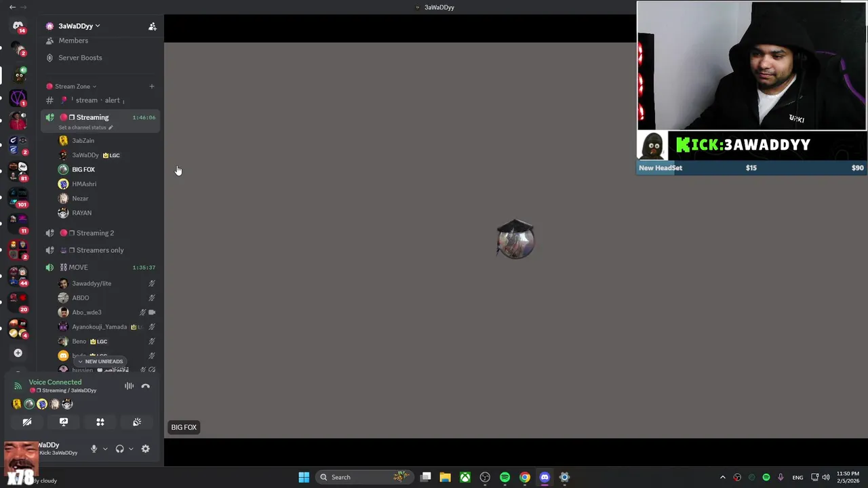Open Task View in the taskbar
Image resolution: width=868 pixels, height=488 pixels.
pyautogui.click(x=426, y=477)
